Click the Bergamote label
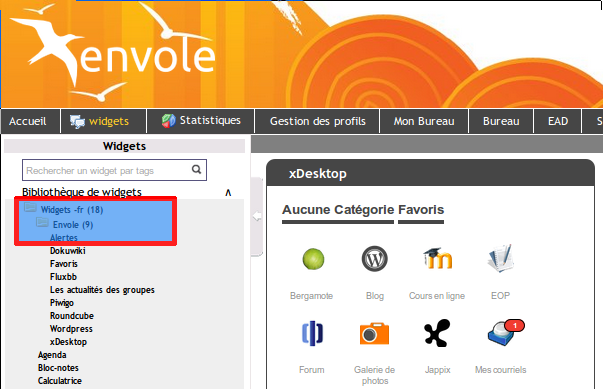 [x=311, y=296]
